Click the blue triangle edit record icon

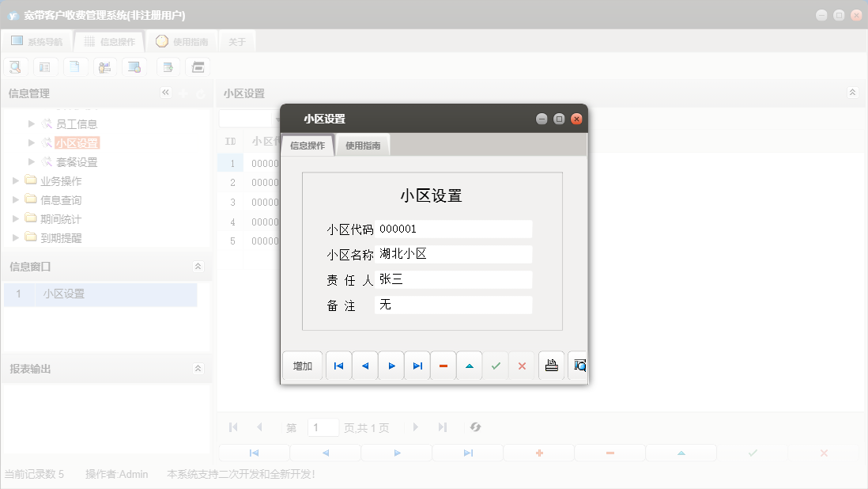point(469,365)
